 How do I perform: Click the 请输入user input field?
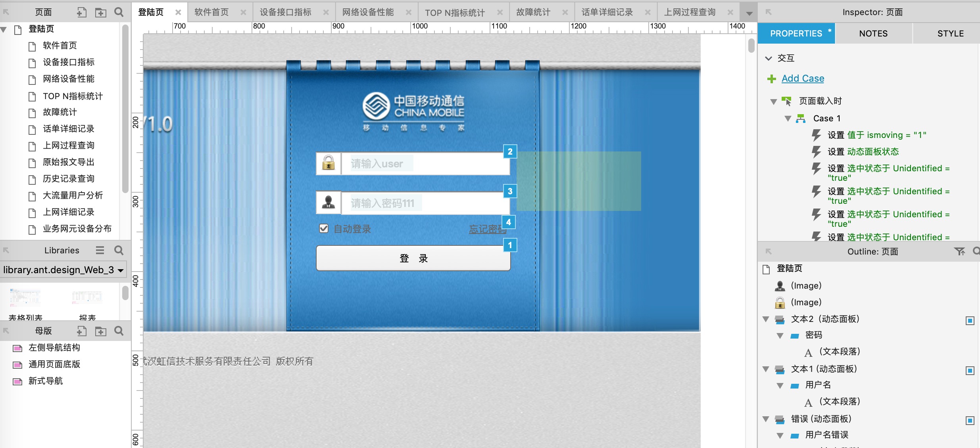tap(425, 163)
